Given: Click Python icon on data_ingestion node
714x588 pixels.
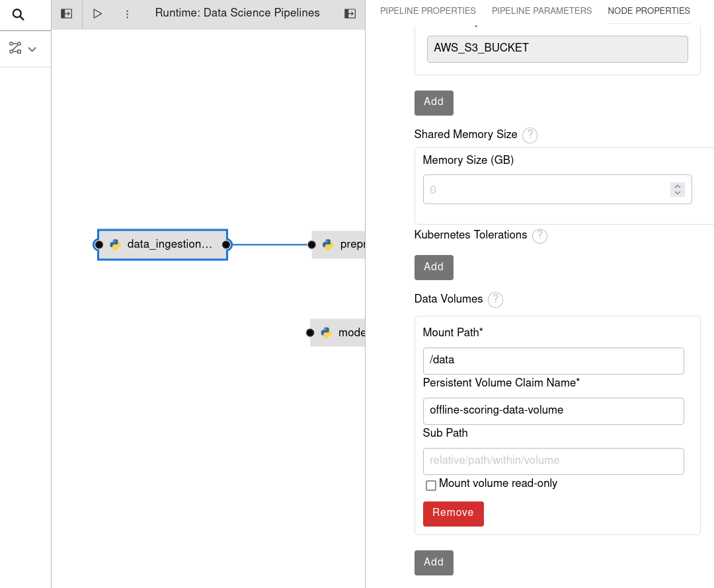Looking at the screenshot, I should [115, 244].
